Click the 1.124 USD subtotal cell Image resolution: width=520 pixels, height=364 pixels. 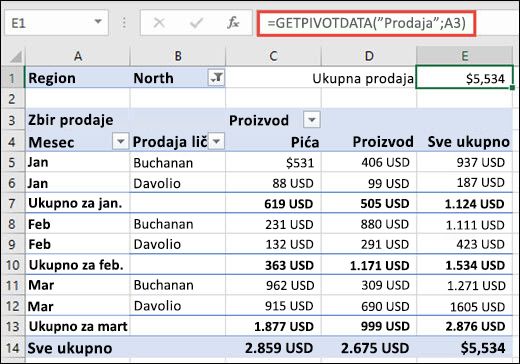(x=465, y=203)
